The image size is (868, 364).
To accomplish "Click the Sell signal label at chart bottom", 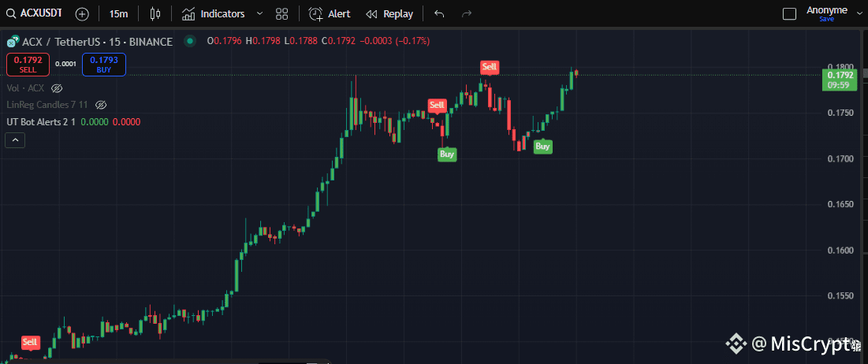I will tap(30, 342).
